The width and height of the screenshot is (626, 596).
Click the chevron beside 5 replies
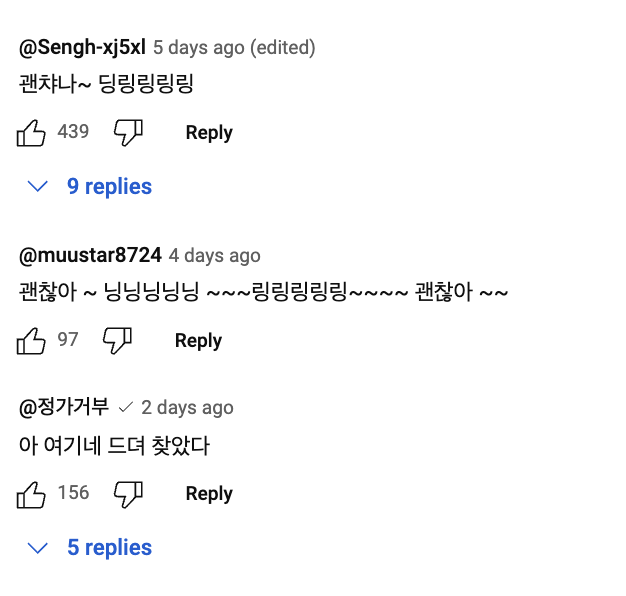[38, 548]
